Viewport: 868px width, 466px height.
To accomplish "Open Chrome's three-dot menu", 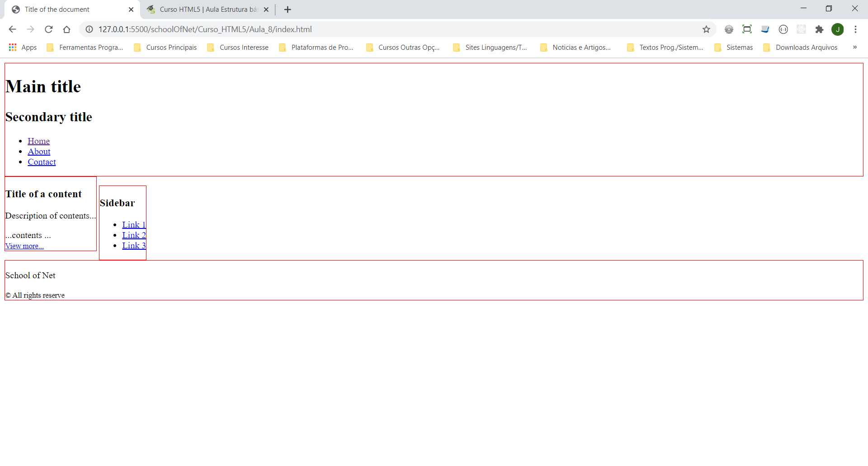I will (855, 29).
